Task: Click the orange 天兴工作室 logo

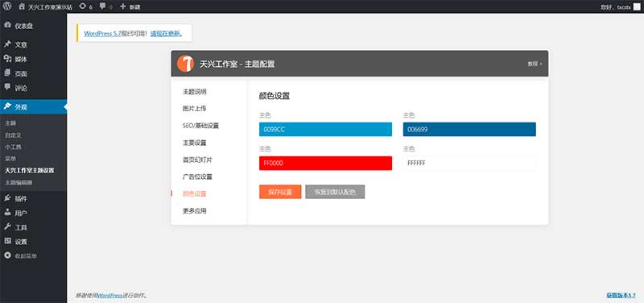Action: (185, 64)
